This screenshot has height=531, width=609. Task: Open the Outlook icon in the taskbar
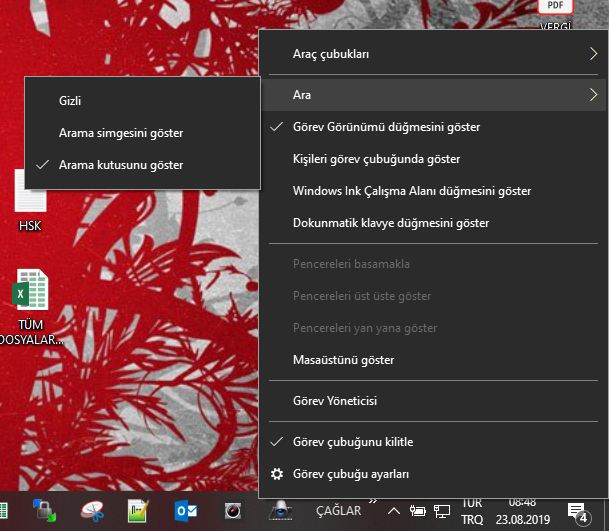[186, 511]
